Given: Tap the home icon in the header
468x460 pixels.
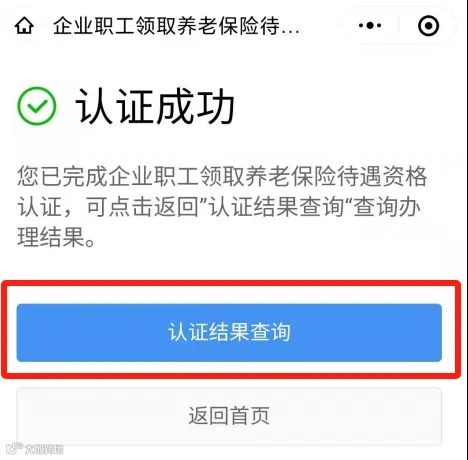Looking at the screenshot, I should coord(24,26).
